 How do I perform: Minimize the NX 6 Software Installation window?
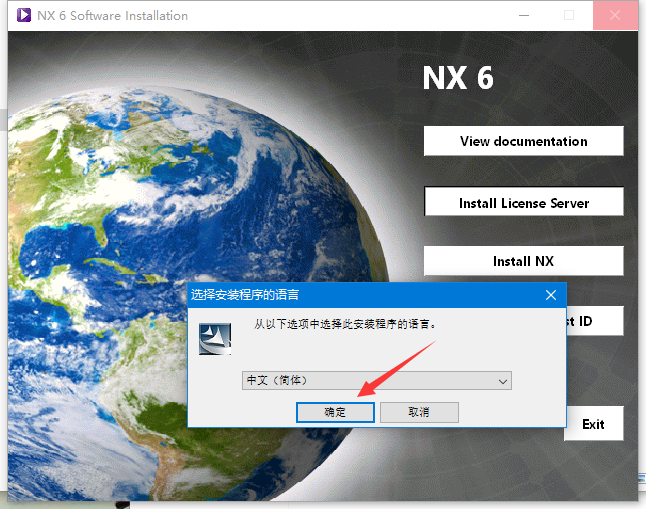pos(524,15)
